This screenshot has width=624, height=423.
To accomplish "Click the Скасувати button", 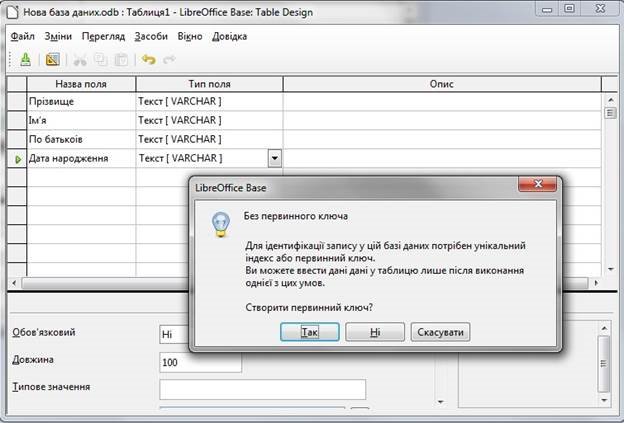I will click(x=440, y=332).
